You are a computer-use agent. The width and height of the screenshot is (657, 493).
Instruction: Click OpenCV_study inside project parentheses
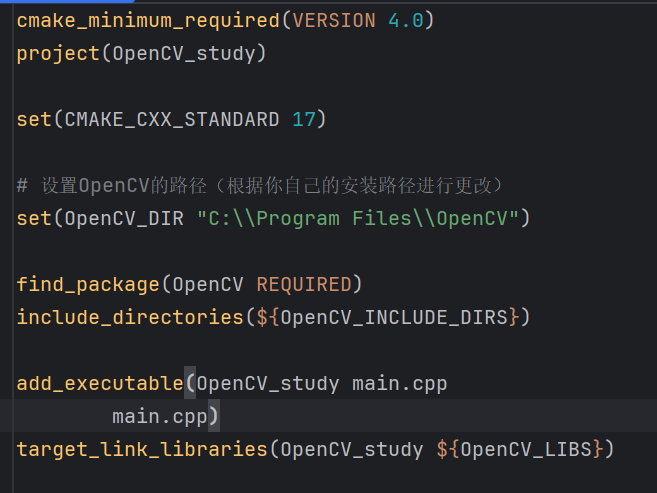tap(184, 54)
